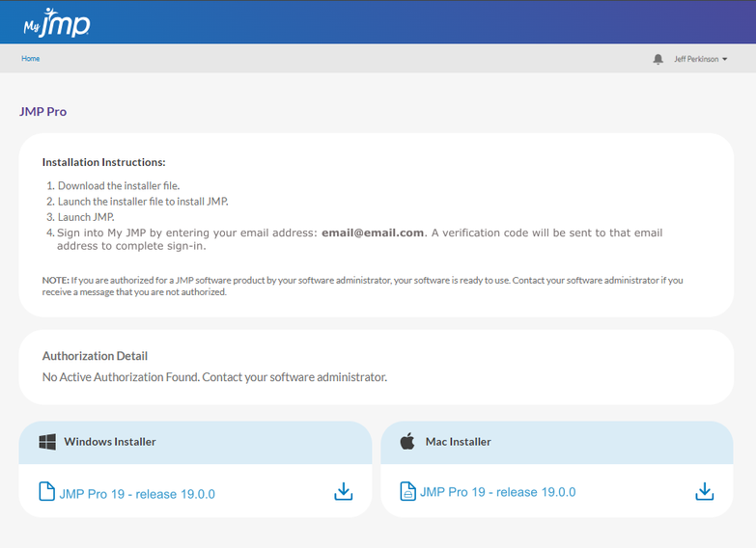Click step 1 Download the installer file
Image resolution: width=756 pixels, height=548 pixels.
click(119, 185)
